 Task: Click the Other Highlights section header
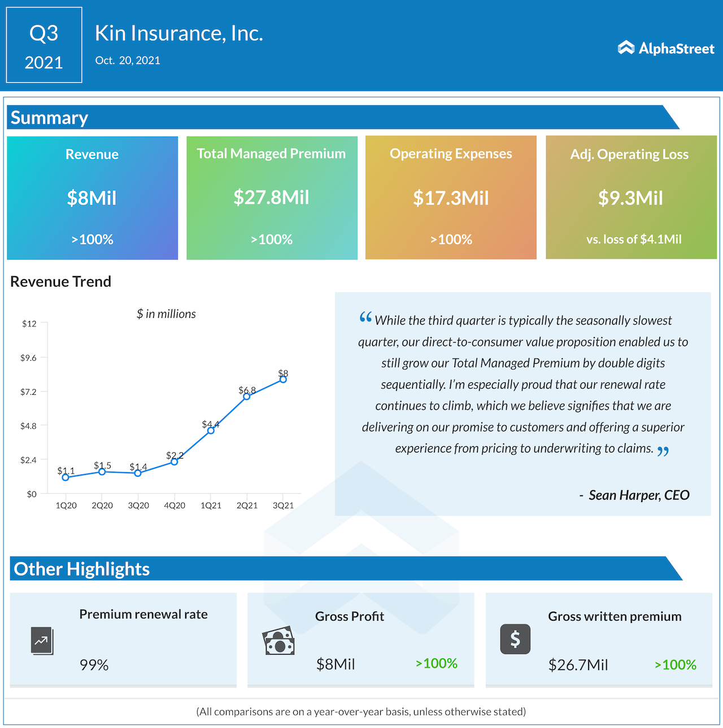click(x=346, y=569)
